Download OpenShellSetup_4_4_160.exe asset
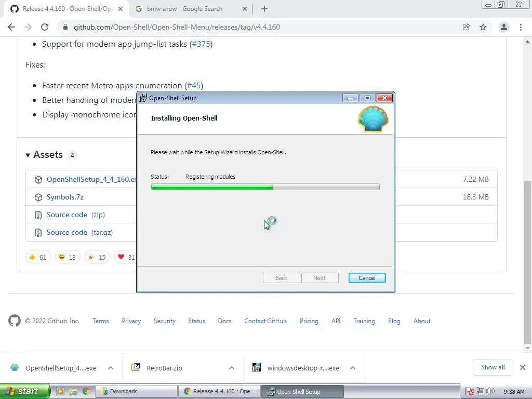The width and height of the screenshot is (532, 399). (x=91, y=179)
